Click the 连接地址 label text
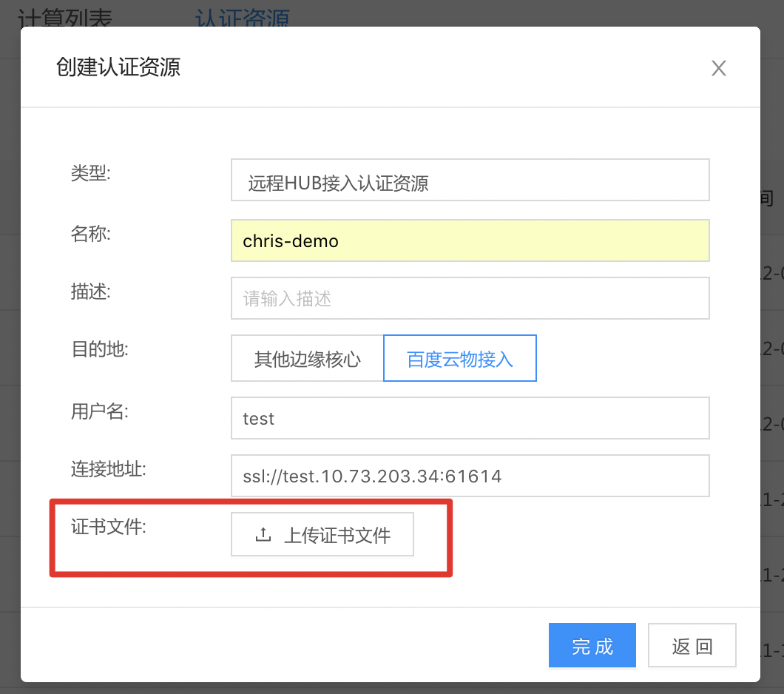 [x=109, y=468]
